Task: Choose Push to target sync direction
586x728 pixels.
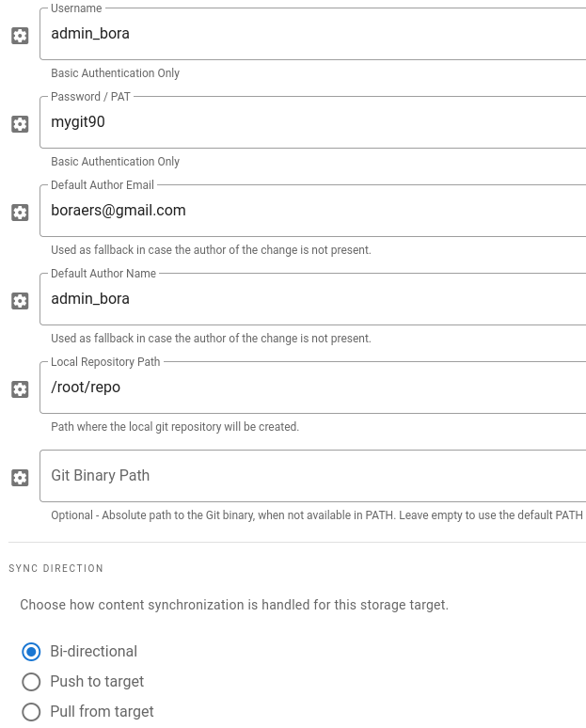Action: point(31,682)
